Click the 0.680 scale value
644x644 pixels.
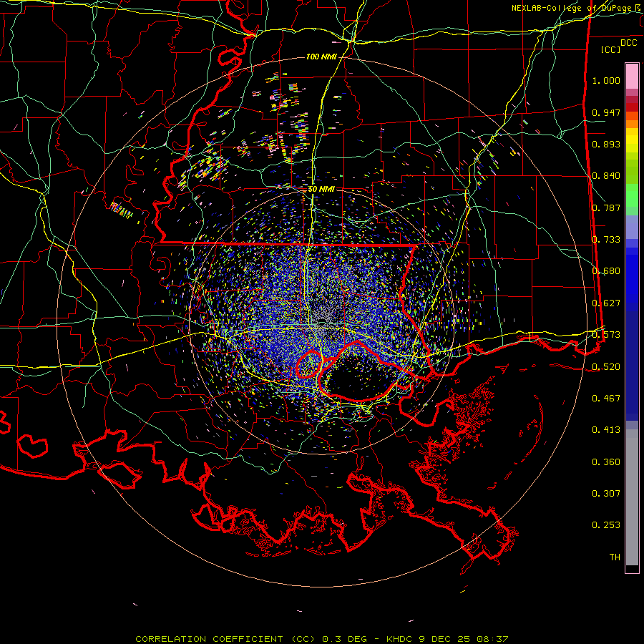(x=606, y=271)
